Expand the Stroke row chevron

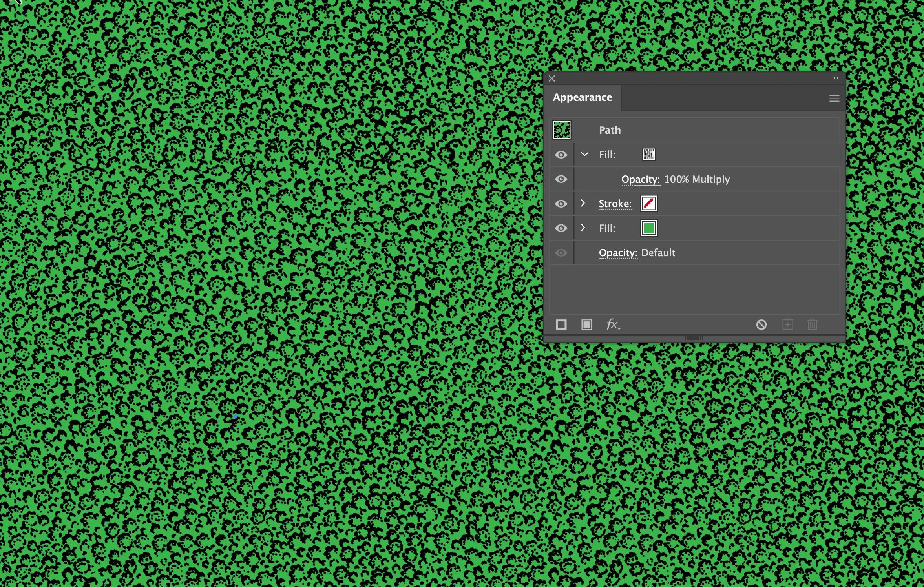583,203
